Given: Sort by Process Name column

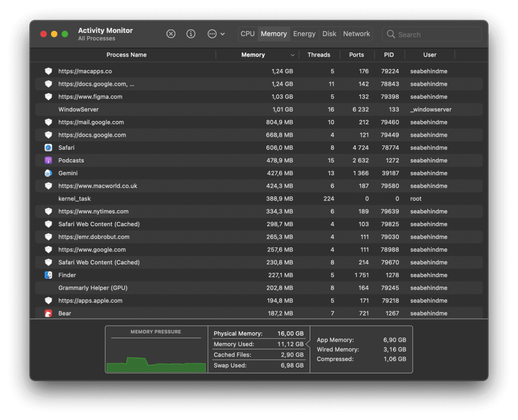Looking at the screenshot, I should [x=126, y=55].
